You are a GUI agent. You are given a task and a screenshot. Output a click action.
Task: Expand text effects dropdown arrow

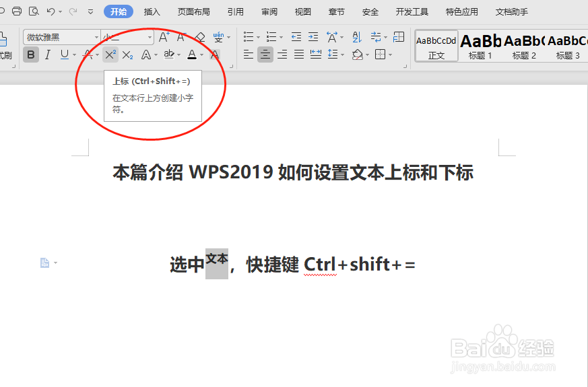(x=156, y=55)
